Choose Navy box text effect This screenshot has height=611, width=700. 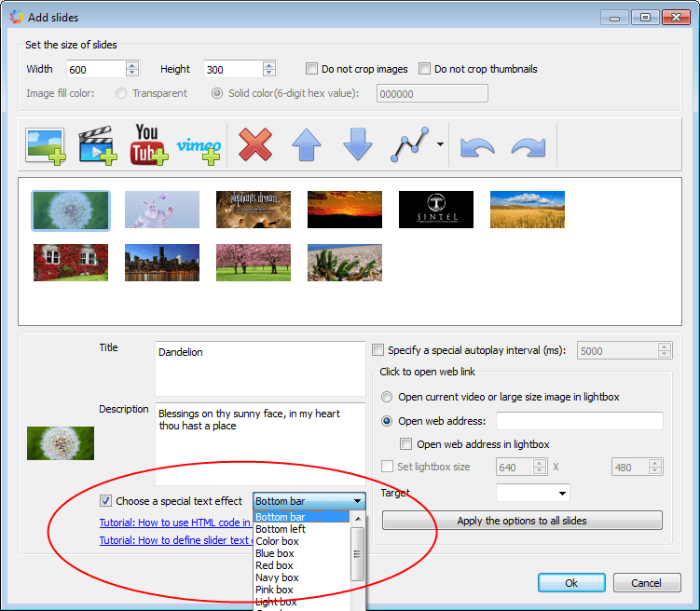[301, 577]
